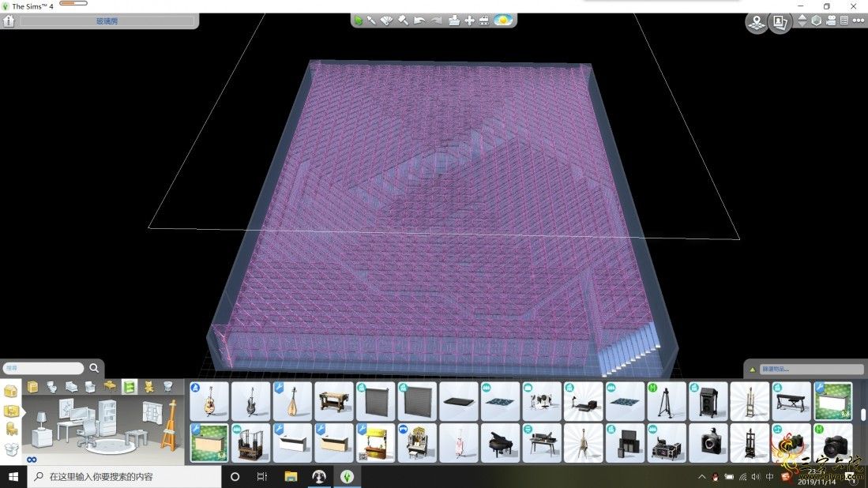Viewport: 868px width, 488px height.
Task: Click the filter items field
Action: (810, 369)
